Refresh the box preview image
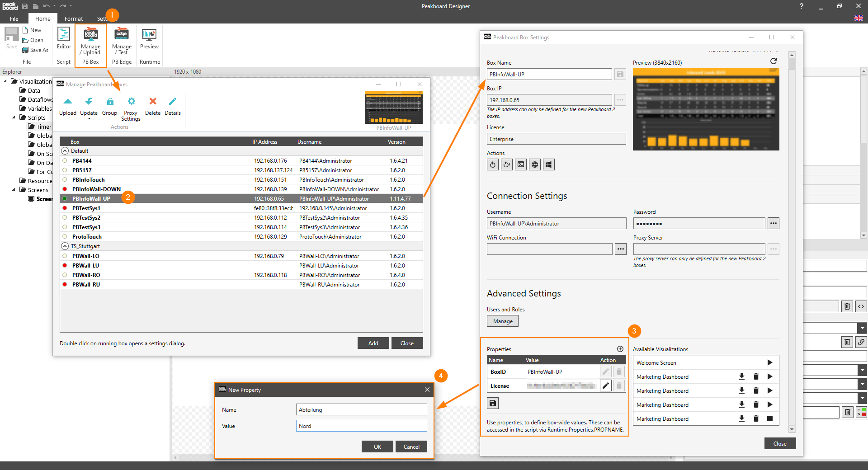The height and width of the screenshot is (470, 868). [774, 61]
